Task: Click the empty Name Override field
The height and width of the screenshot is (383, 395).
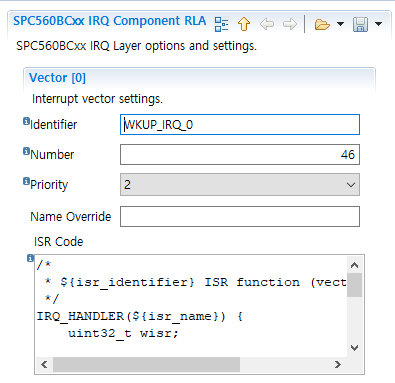Action: (x=240, y=216)
